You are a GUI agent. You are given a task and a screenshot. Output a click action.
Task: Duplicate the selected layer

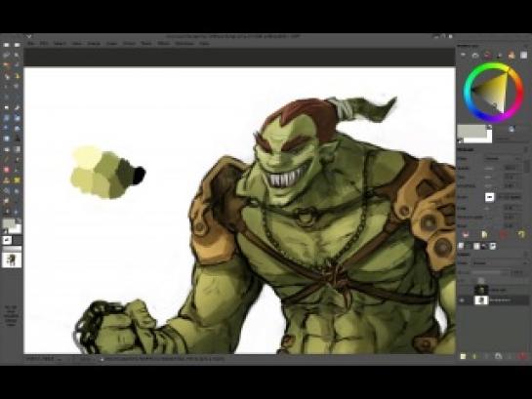tap(499, 356)
